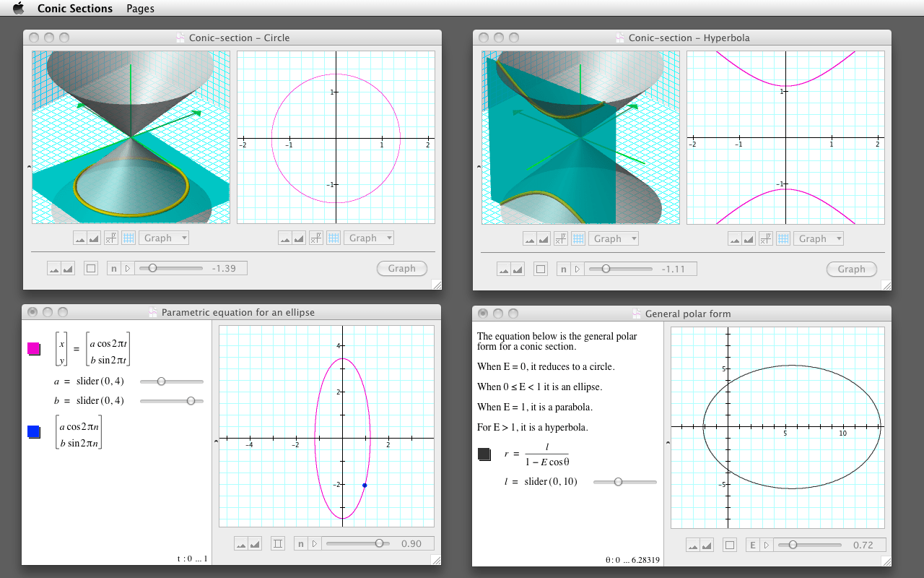Zoom out the polar plot in General polar form
This screenshot has width=924, height=578.
pyautogui.click(x=693, y=545)
